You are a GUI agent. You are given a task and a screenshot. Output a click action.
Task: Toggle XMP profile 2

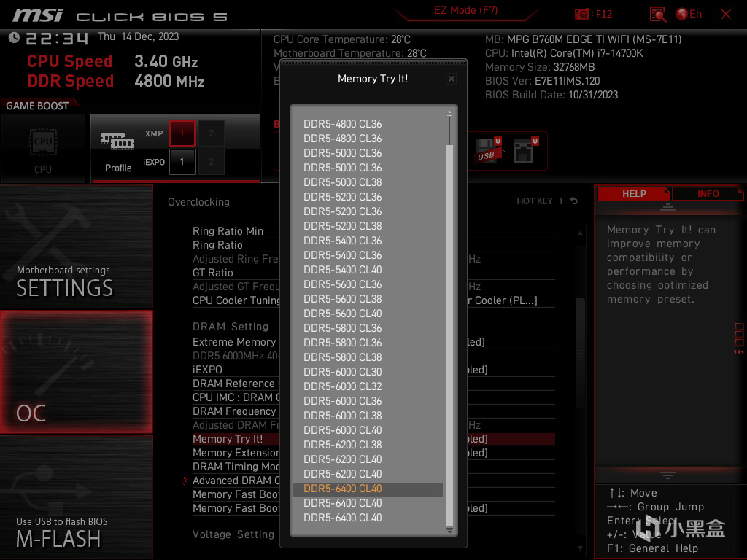click(211, 133)
